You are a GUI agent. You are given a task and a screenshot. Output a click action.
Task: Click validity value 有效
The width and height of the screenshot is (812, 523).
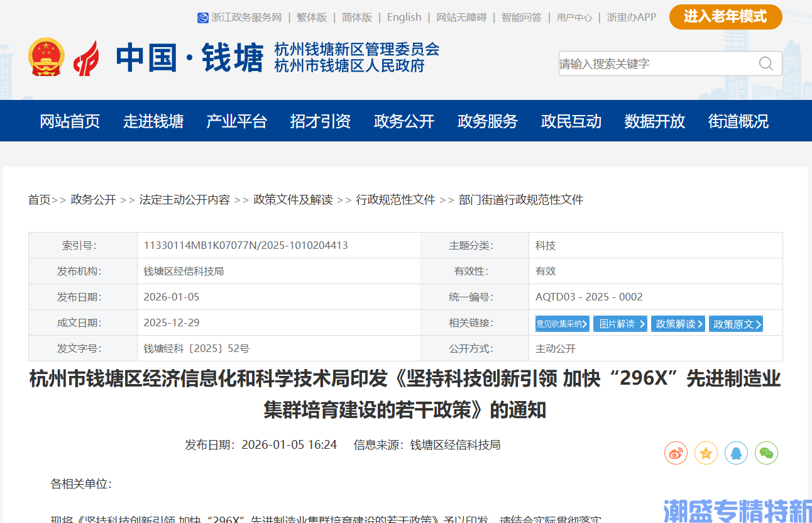pos(546,271)
